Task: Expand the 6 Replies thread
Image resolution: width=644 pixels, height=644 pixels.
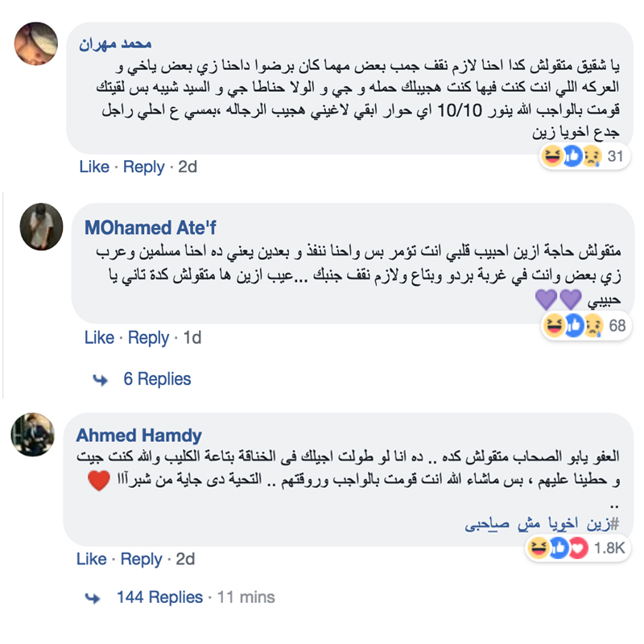Action: (x=157, y=379)
